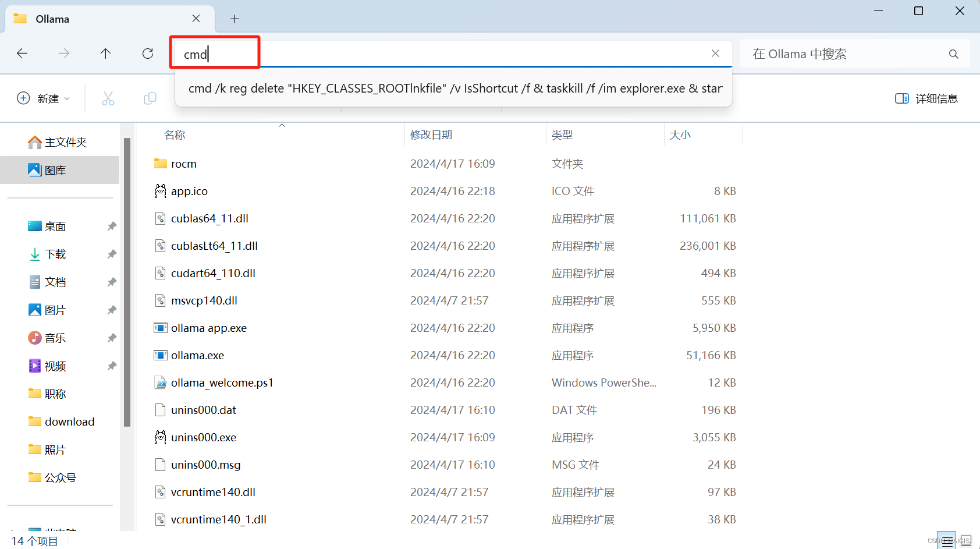Image resolution: width=980 pixels, height=549 pixels.
Task: Select the Ollama tab
Action: (109, 19)
